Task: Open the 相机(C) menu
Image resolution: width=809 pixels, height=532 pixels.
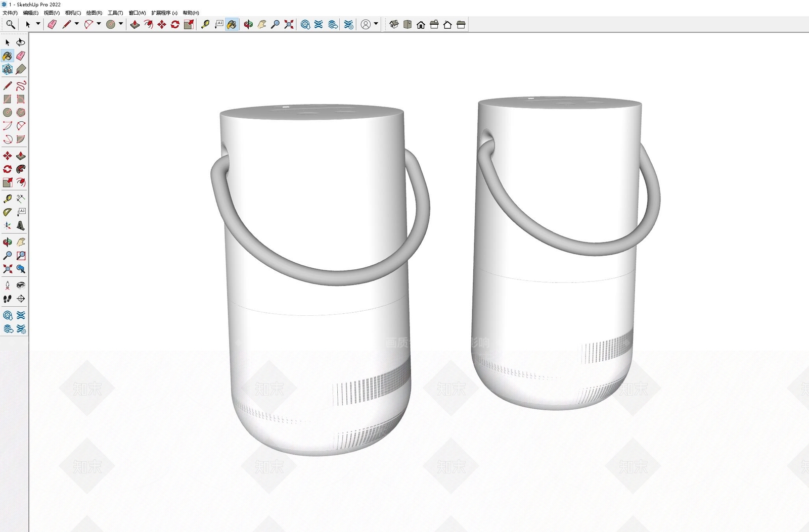Action: pyautogui.click(x=73, y=13)
